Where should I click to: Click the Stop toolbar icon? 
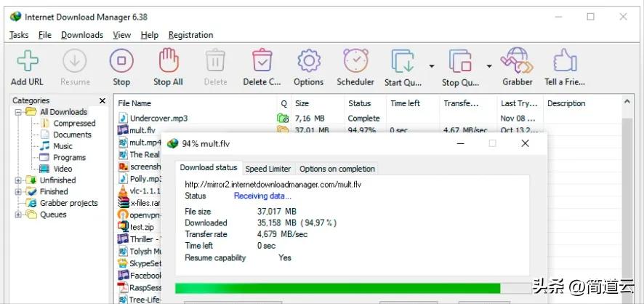[x=121, y=61]
